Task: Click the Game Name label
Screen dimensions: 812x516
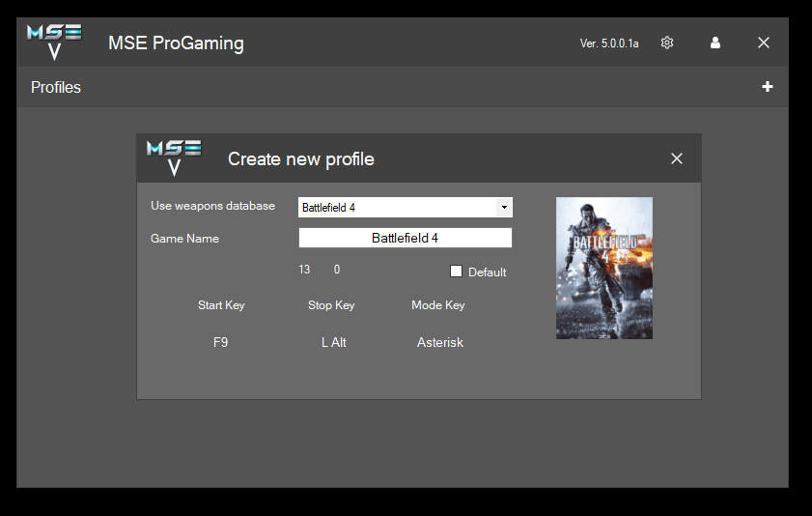Action: pos(184,239)
